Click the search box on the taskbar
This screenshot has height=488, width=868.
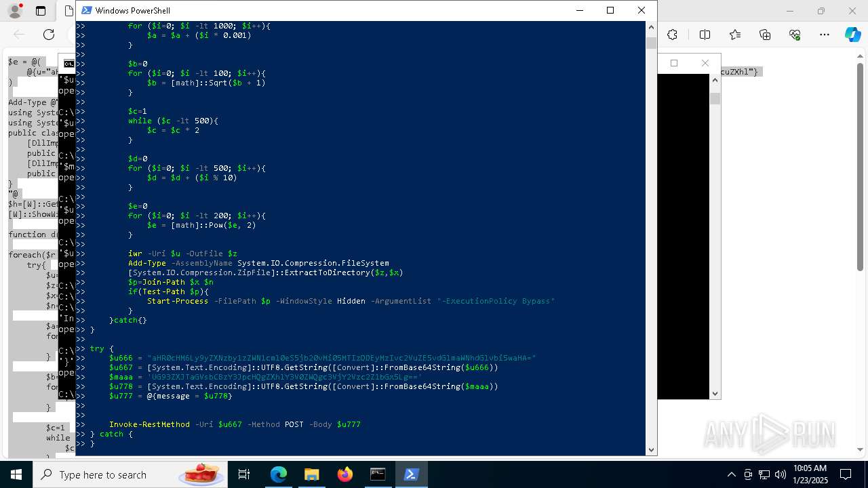[131, 474]
